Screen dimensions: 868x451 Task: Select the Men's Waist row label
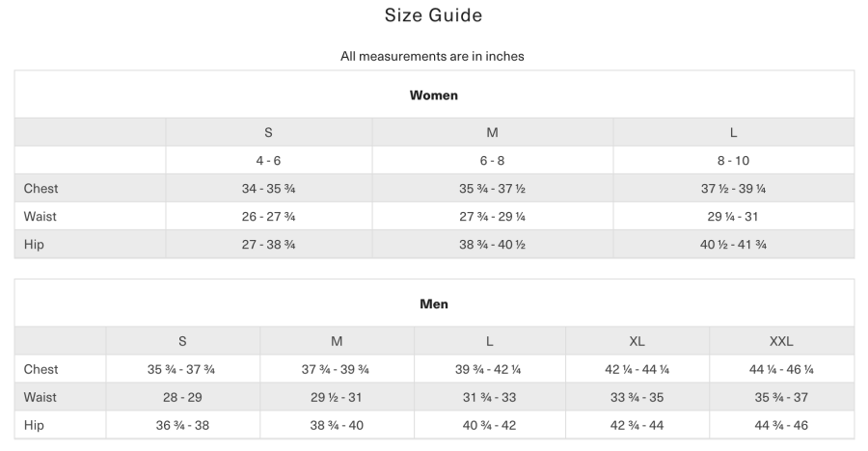point(41,397)
